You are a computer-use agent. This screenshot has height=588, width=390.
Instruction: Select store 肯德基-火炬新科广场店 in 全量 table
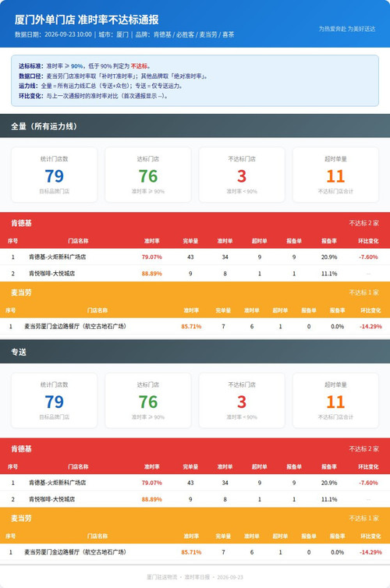[58, 257]
